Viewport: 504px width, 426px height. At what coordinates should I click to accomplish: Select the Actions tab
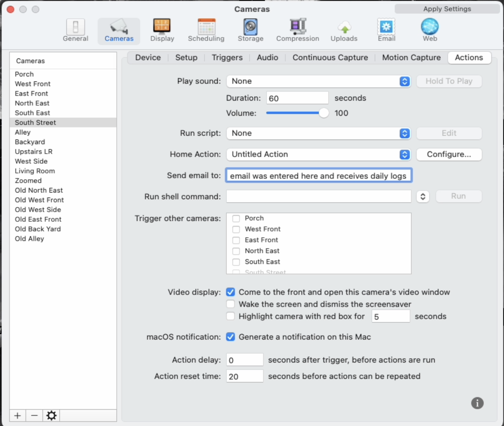[469, 58]
